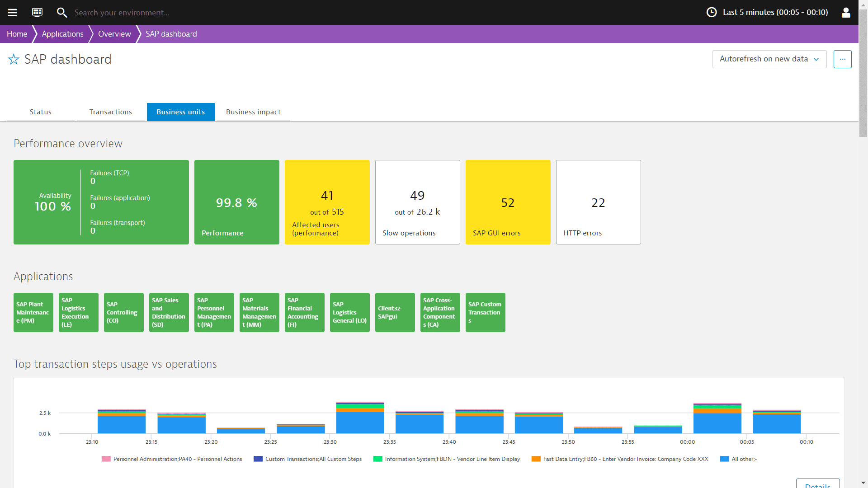The height and width of the screenshot is (488, 868).
Task: Click the chart bar at 00:00
Action: coord(717,418)
